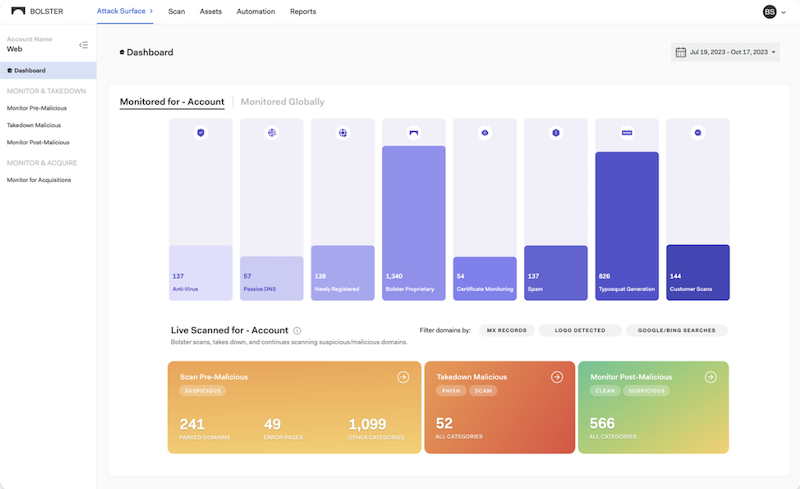Click the CLEAN tag
Image resolution: width=800 pixels, height=489 pixels.
[x=605, y=390]
